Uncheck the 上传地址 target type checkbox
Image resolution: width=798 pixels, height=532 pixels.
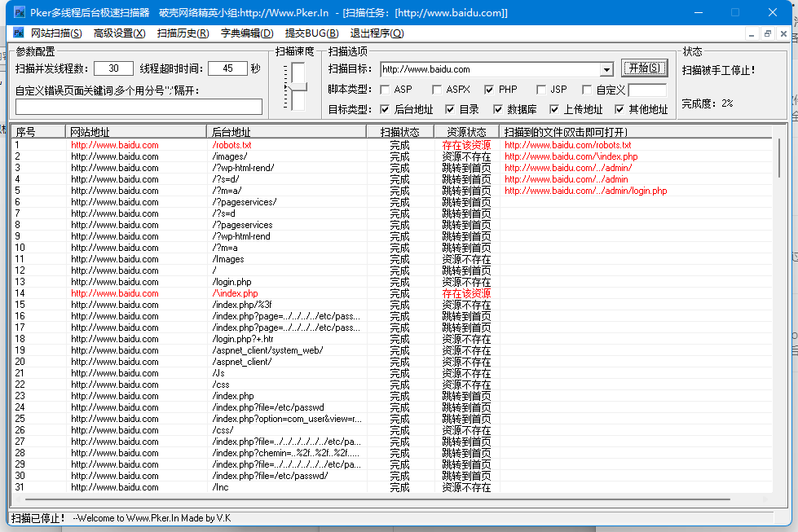[x=554, y=109]
